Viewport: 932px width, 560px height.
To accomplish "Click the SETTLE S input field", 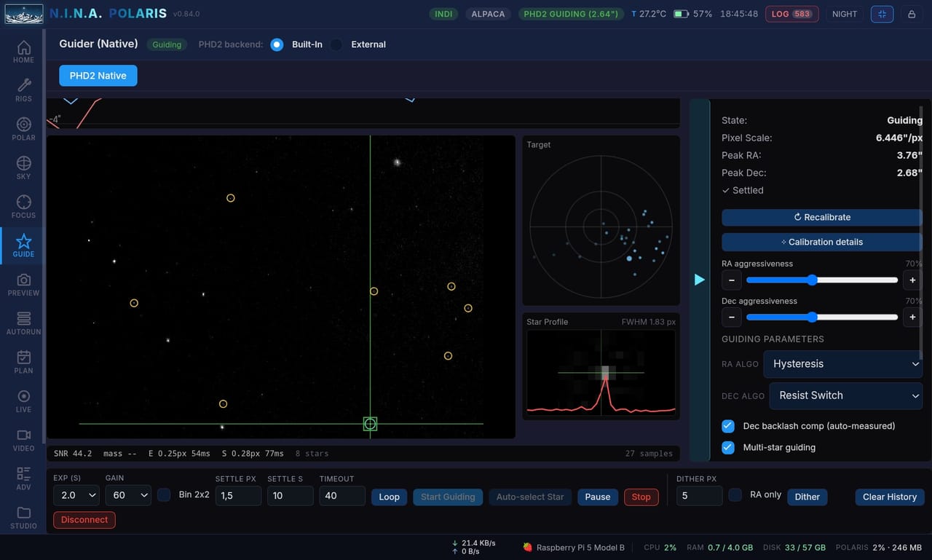I will 290,495.
